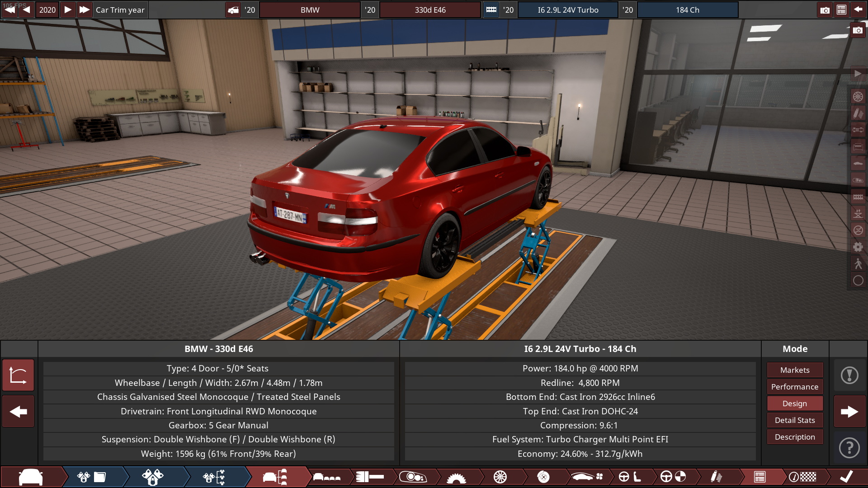Toggle suspension visibility in sidebar

click(858, 113)
